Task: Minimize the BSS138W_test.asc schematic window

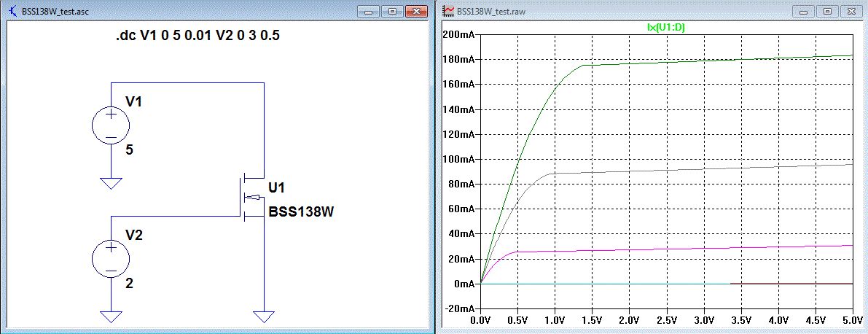Action: click(x=370, y=10)
